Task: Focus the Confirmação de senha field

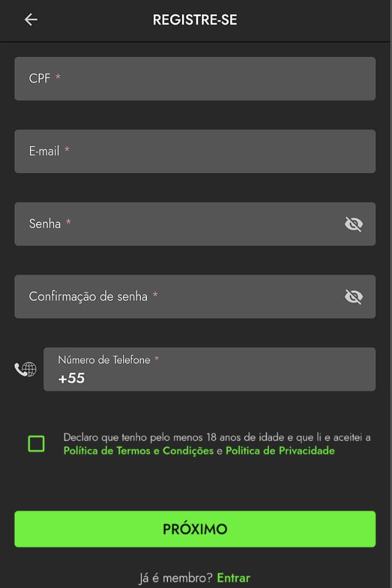Action: [184, 297]
